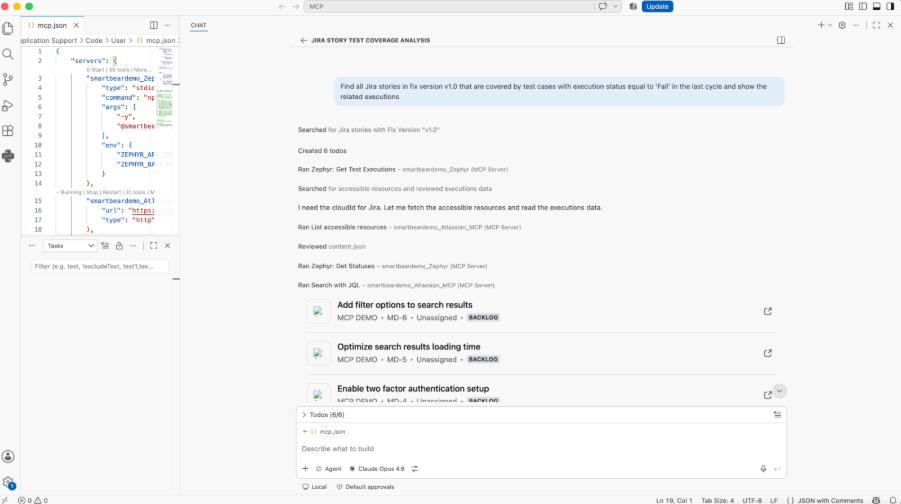Open notifications bell in status bar
The image size is (901, 504).
point(892,501)
